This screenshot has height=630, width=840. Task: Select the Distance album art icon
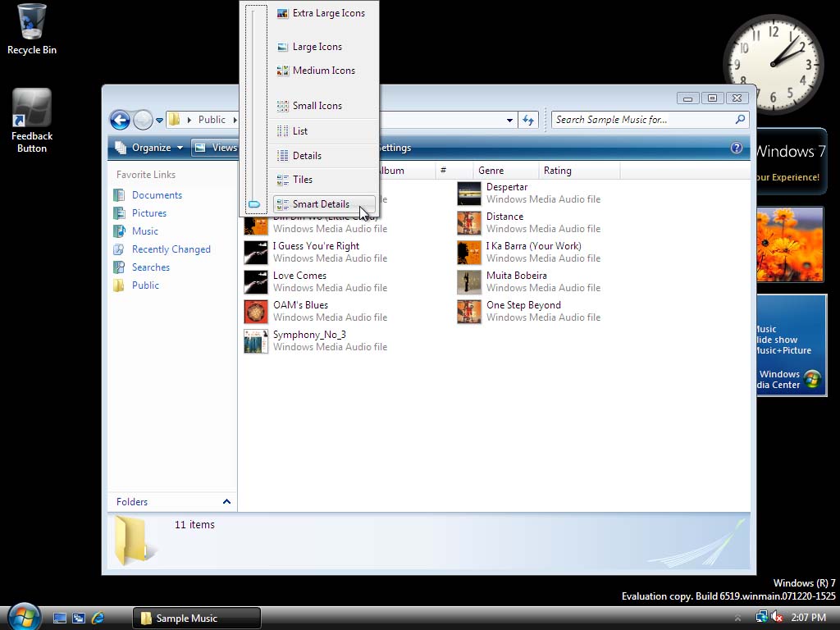pos(469,223)
